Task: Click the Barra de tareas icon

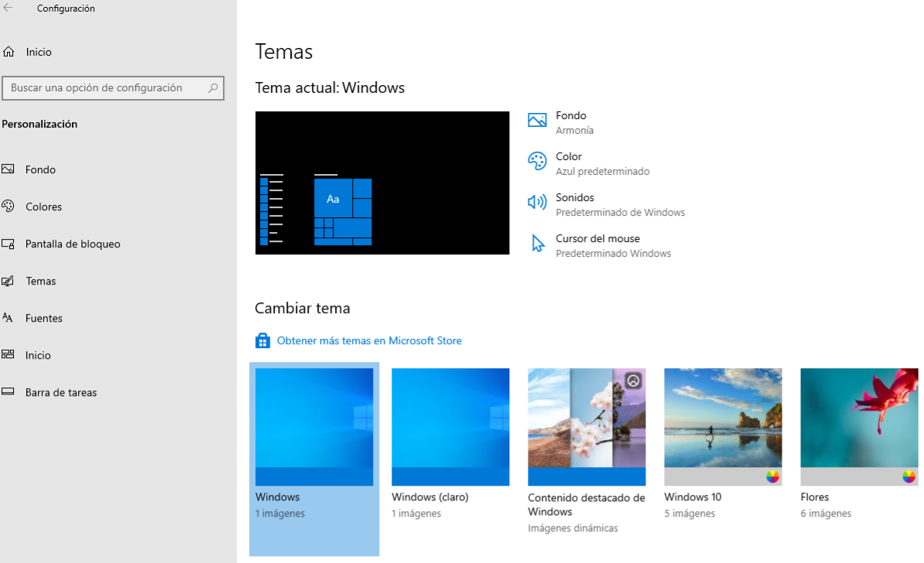Action: click(x=8, y=391)
